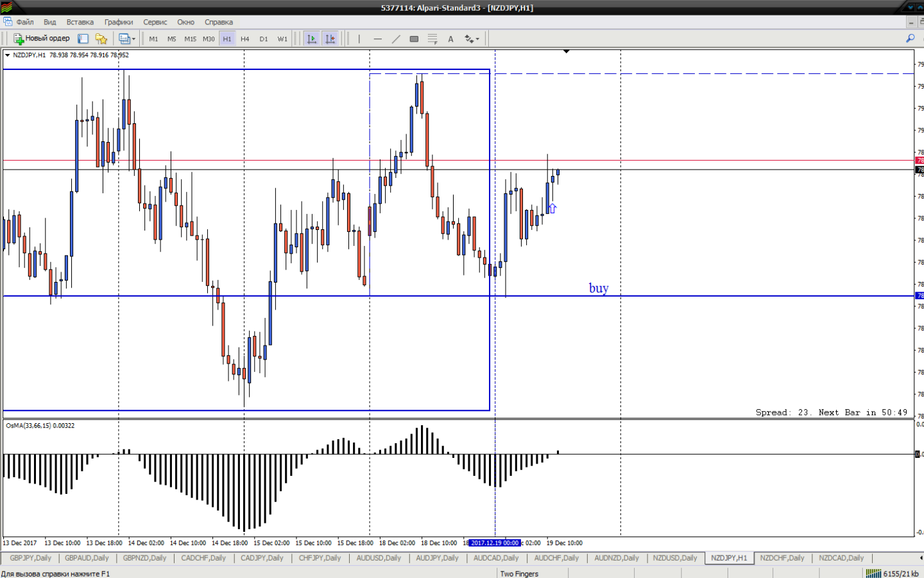The image size is (924, 578).
Task: Select the horizontal line drawing tool
Action: (377, 39)
